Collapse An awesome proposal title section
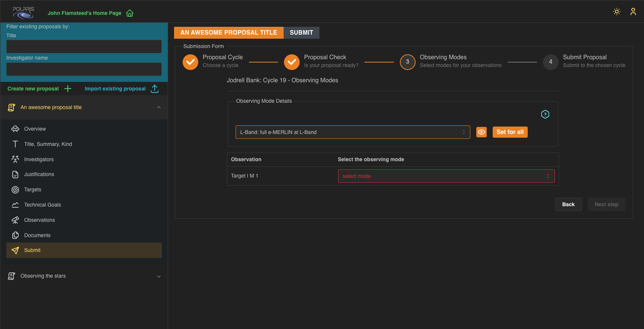This screenshot has height=329, width=644. tap(159, 107)
